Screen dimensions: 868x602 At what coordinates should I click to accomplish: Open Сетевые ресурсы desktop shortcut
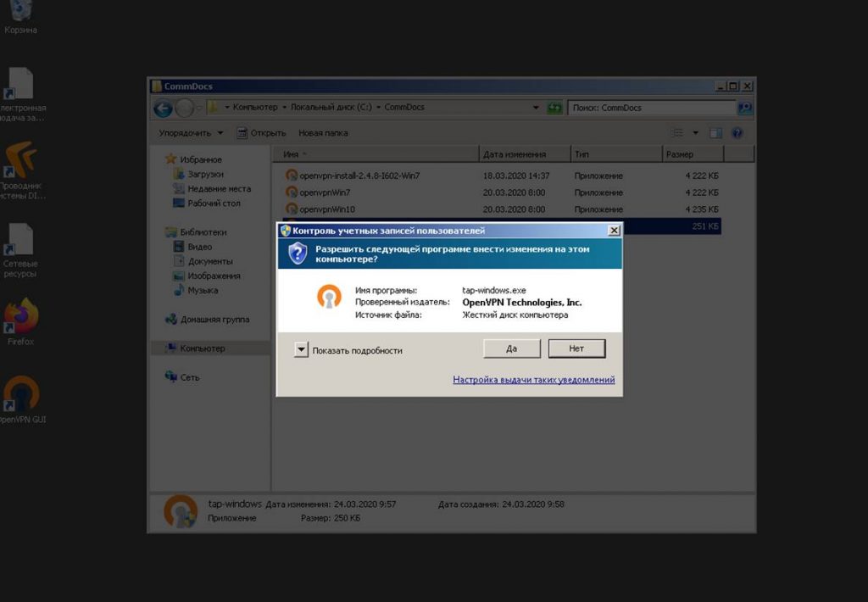(20, 250)
